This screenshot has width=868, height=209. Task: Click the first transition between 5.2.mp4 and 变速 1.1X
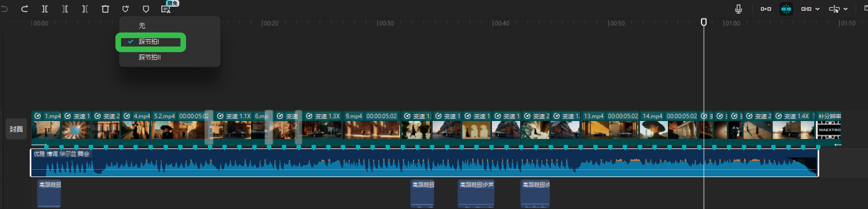pyautogui.click(x=209, y=128)
